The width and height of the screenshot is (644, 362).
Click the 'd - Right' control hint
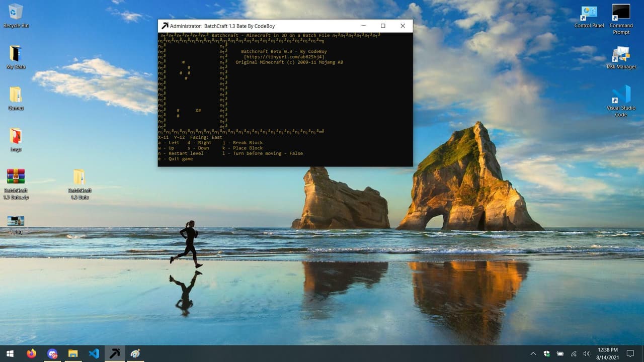tap(199, 143)
